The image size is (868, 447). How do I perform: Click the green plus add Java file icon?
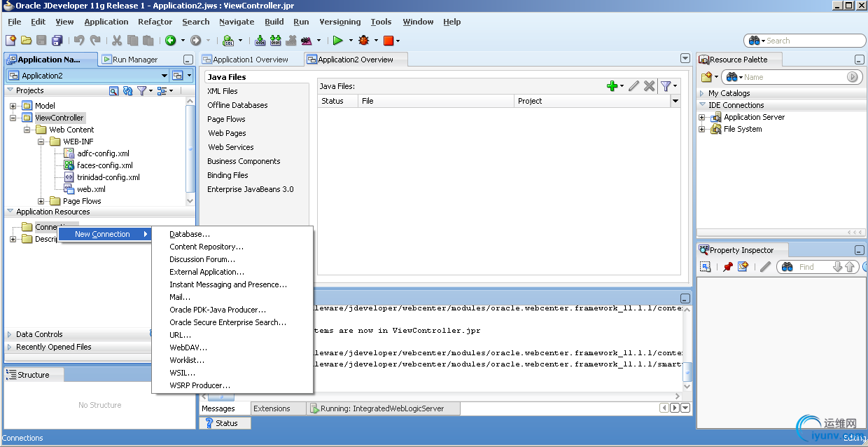(x=612, y=85)
